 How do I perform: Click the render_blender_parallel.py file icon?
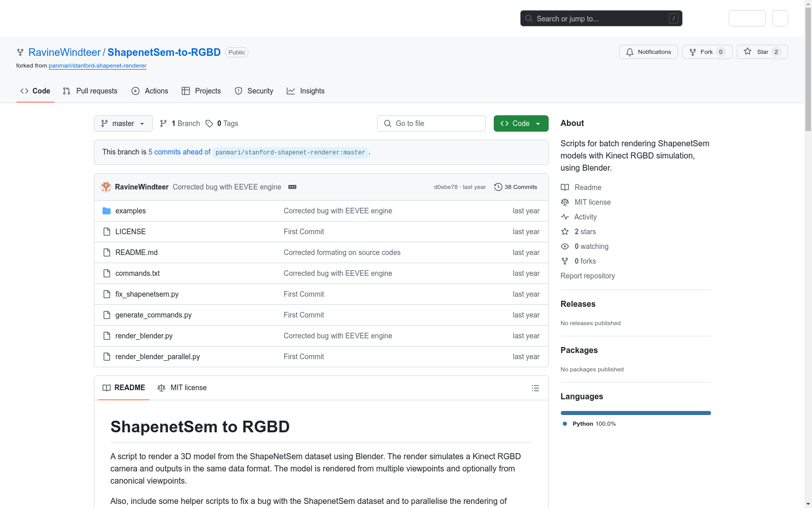[107, 357]
